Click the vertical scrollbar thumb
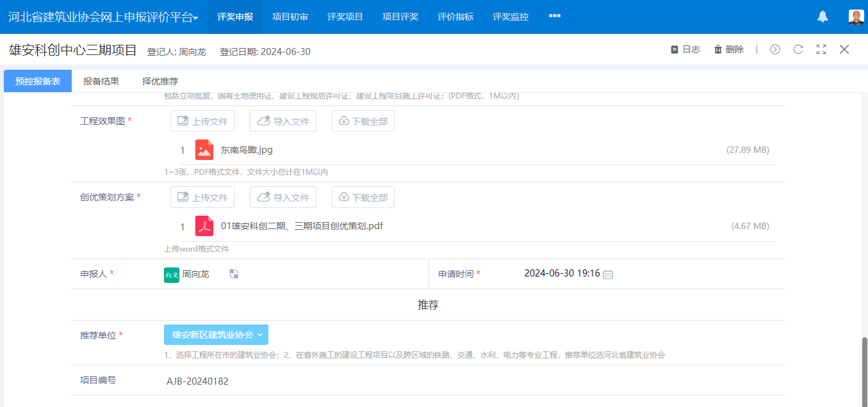 864,371
